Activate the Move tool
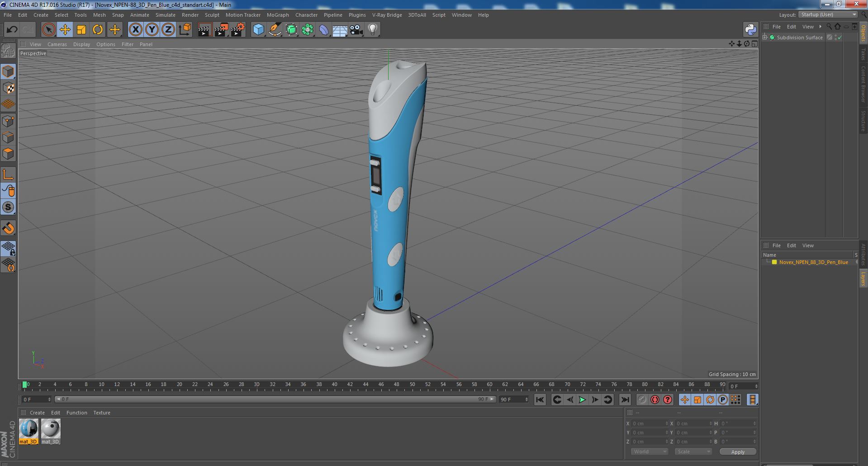The height and width of the screenshot is (466, 868). point(65,30)
